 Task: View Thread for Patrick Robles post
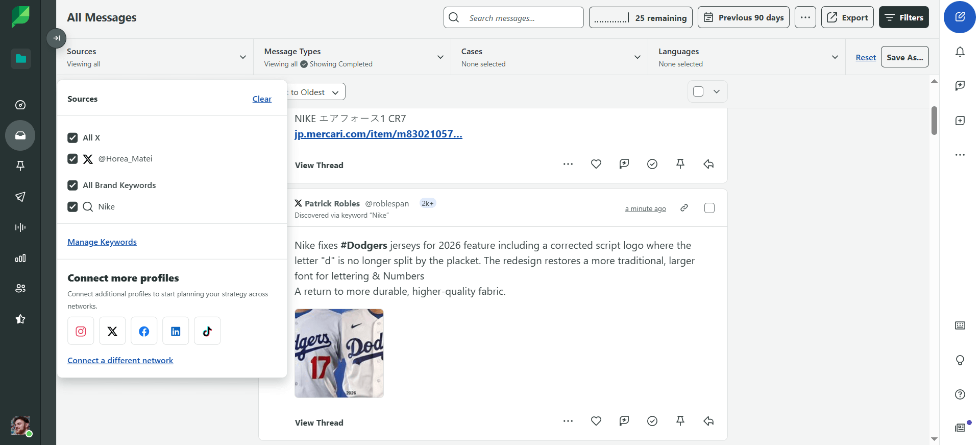point(319,423)
